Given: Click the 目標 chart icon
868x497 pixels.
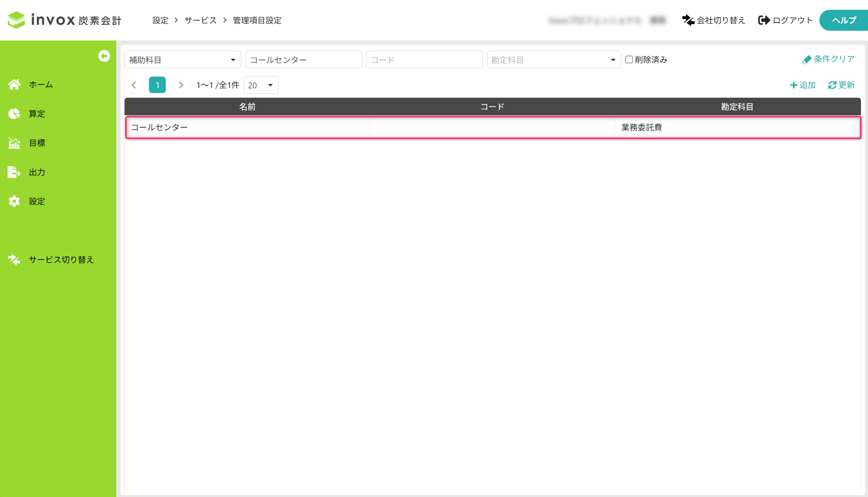Looking at the screenshot, I should click(x=14, y=143).
